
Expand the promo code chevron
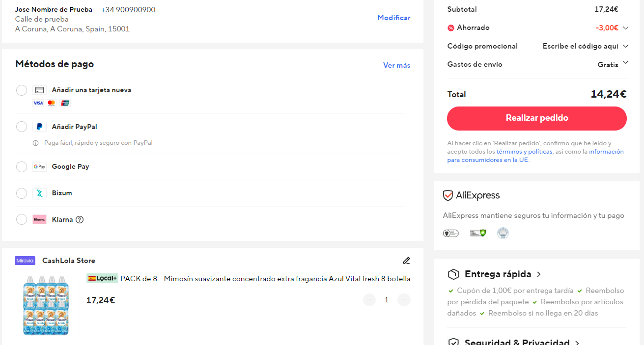click(625, 46)
